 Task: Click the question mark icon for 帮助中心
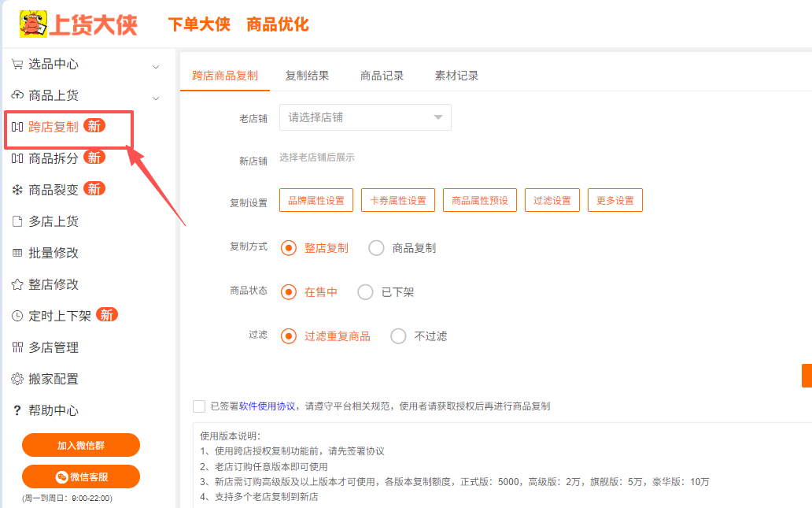tap(17, 410)
